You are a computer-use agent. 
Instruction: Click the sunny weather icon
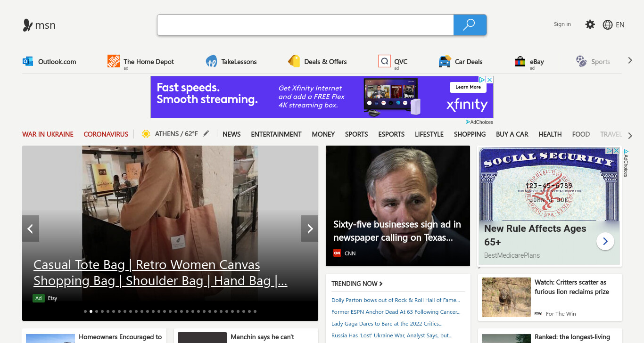pyautogui.click(x=146, y=134)
